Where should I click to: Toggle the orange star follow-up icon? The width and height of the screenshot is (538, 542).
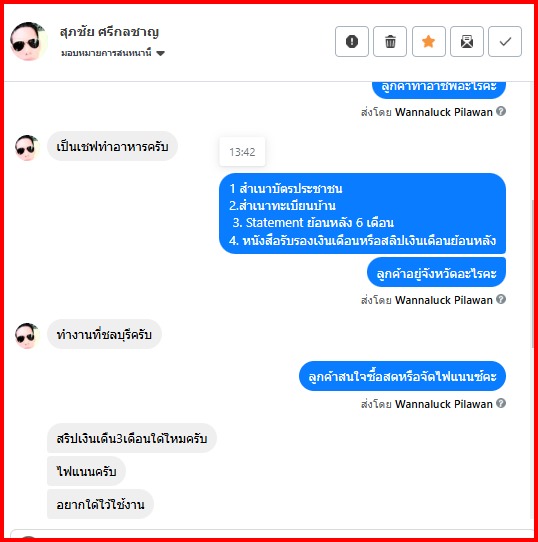click(x=428, y=41)
